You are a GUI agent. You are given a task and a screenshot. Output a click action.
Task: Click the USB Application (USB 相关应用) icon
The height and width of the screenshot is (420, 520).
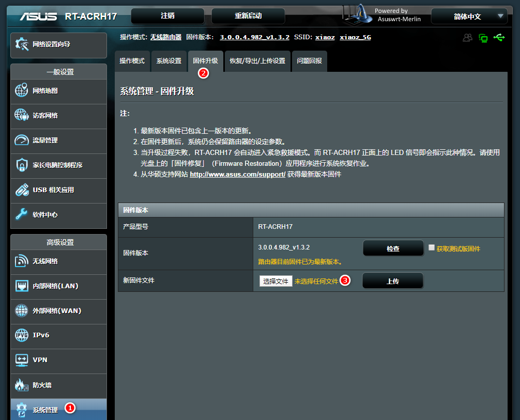coord(22,190)
